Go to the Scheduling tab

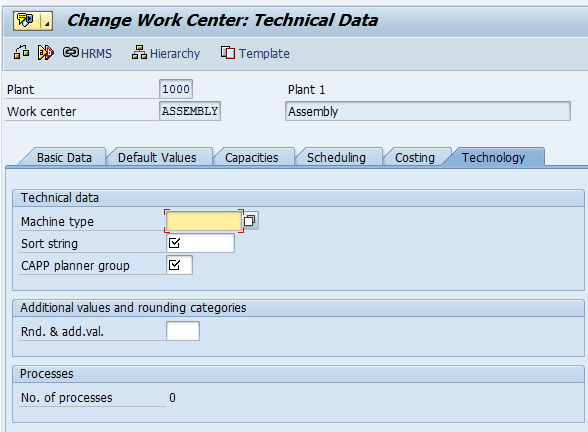(x=336, y=158)
